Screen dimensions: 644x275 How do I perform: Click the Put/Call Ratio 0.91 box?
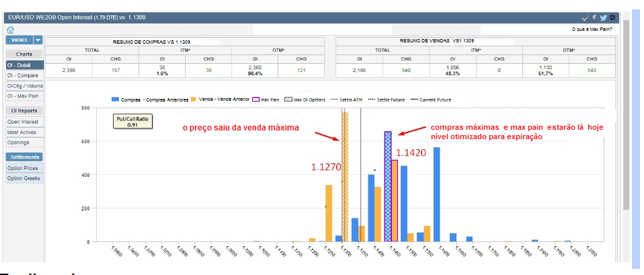click(132, 121)
